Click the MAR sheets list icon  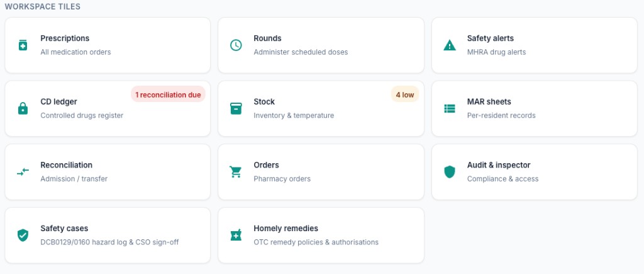[x=450, y=108]
